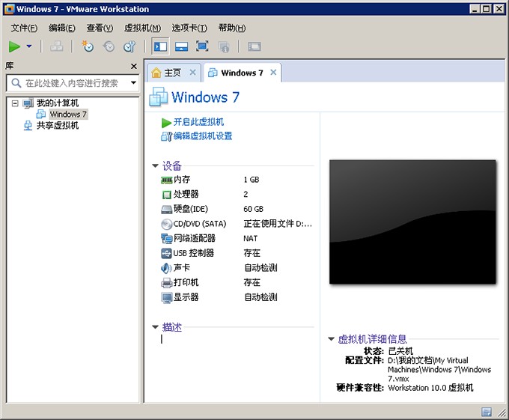Select 共享虚拟机 in the library tree
Screen dimensions: 509x420
click(x=58, y=126)
